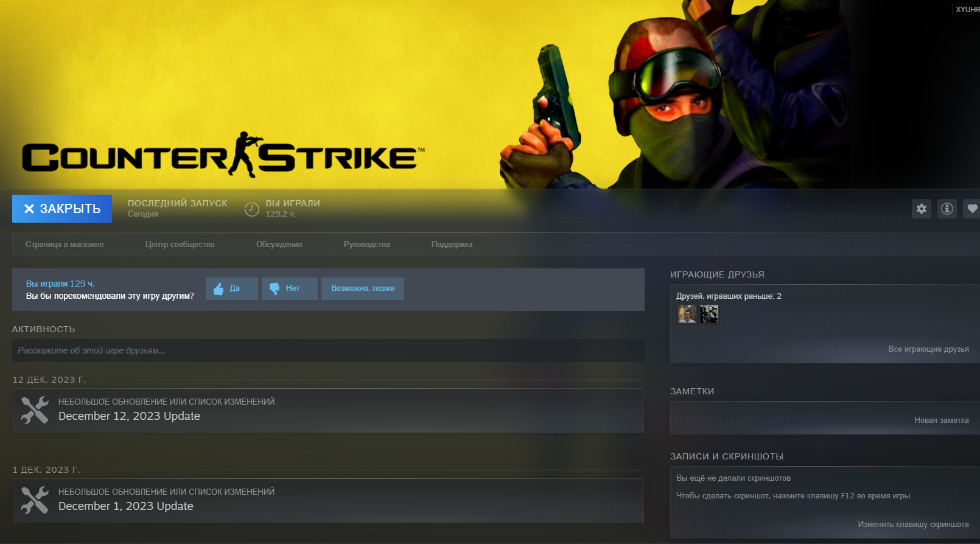Click the ЗАМЕТКИ heading
The width and height of the screenshot is (980, 544).
point(692,391)
